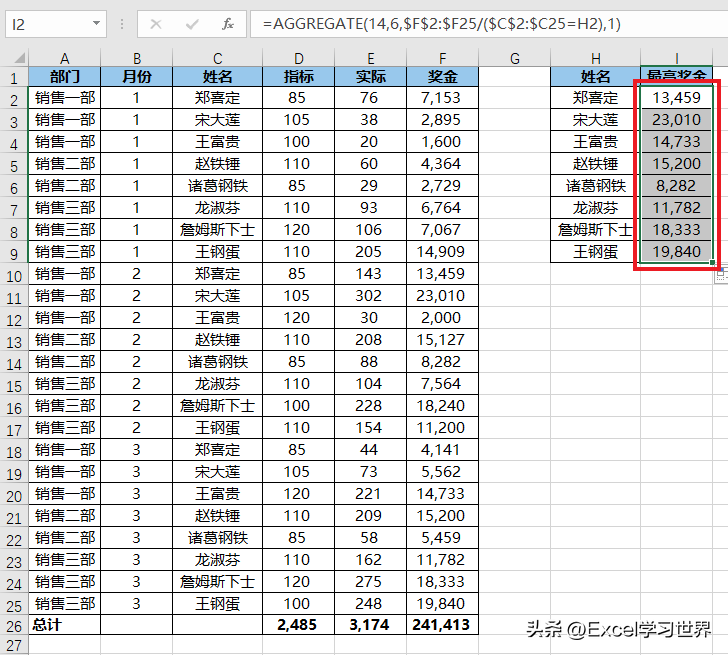Click the fill handle at bottom of I9
The width and height of the screenshot is (728, 655).
pyautogui.click(x=712, y=263)
